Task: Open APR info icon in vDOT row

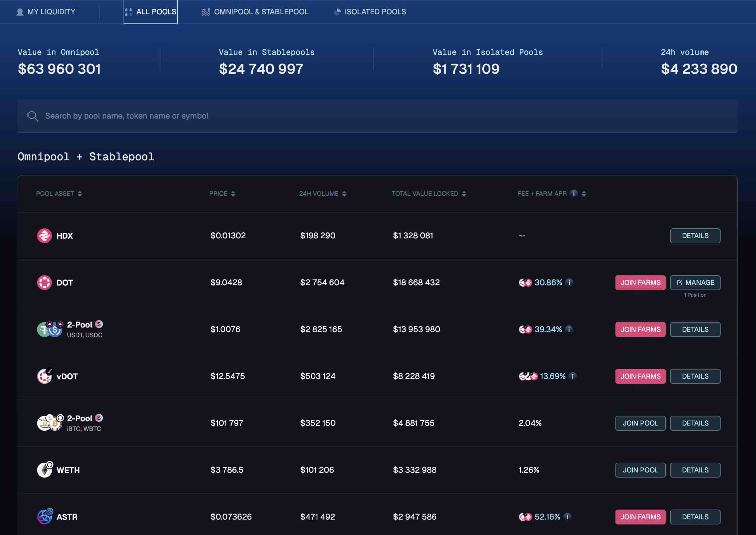Action: pos(573,376)
